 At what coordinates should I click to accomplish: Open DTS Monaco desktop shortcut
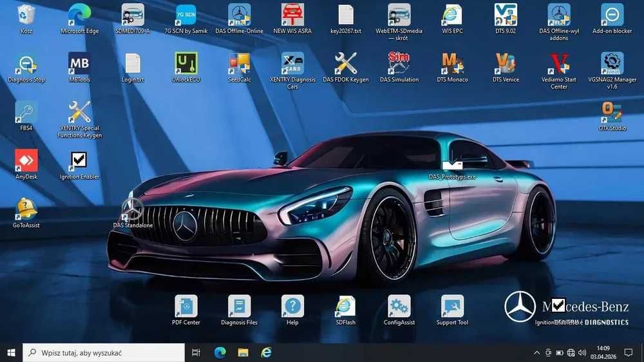pos(452,64)
